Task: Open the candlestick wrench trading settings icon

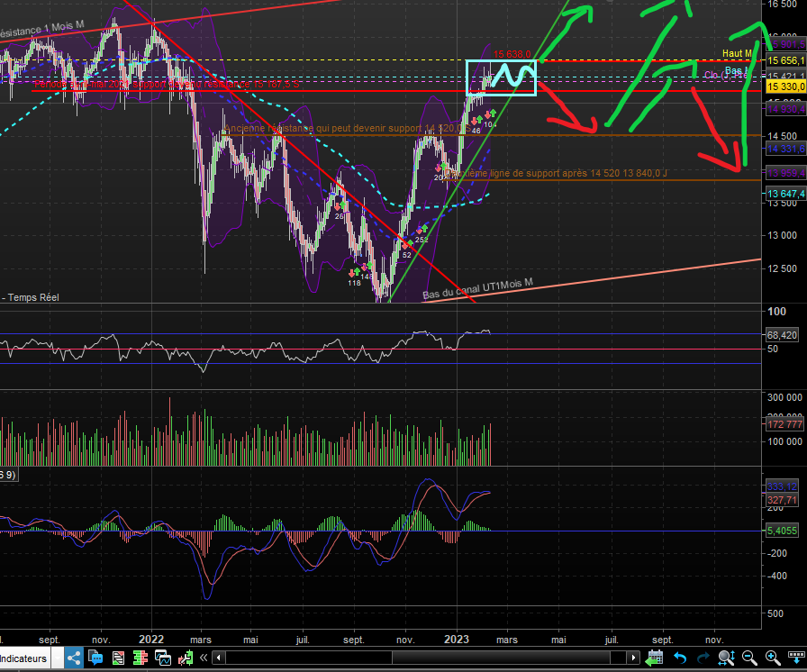Action: pyautogui.click(x=186, y=658)
